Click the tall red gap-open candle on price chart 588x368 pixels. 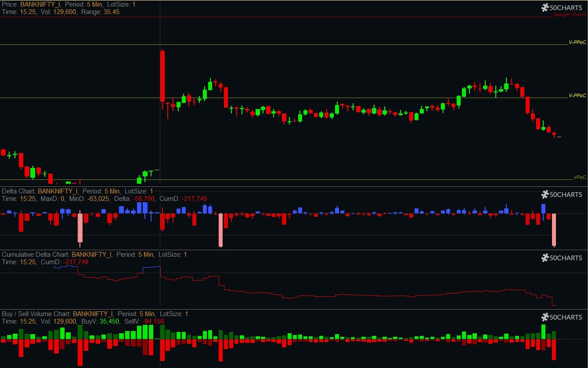(162, 76)
